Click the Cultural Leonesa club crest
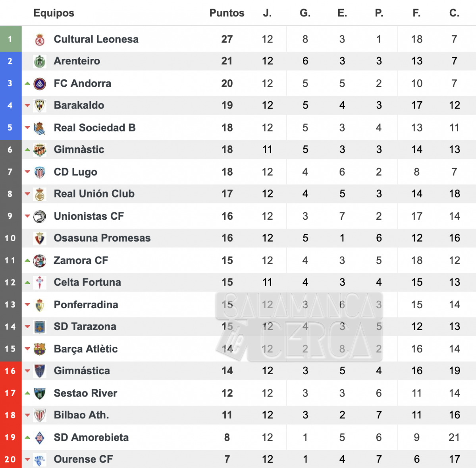Image resolution: width=476 pixels, height=468 pixels. (x=39, y=39)
